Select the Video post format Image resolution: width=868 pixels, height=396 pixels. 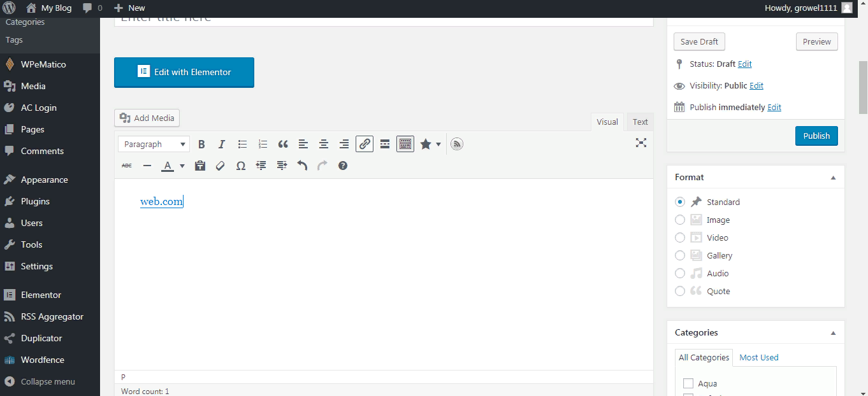click(x=680, y=237)
